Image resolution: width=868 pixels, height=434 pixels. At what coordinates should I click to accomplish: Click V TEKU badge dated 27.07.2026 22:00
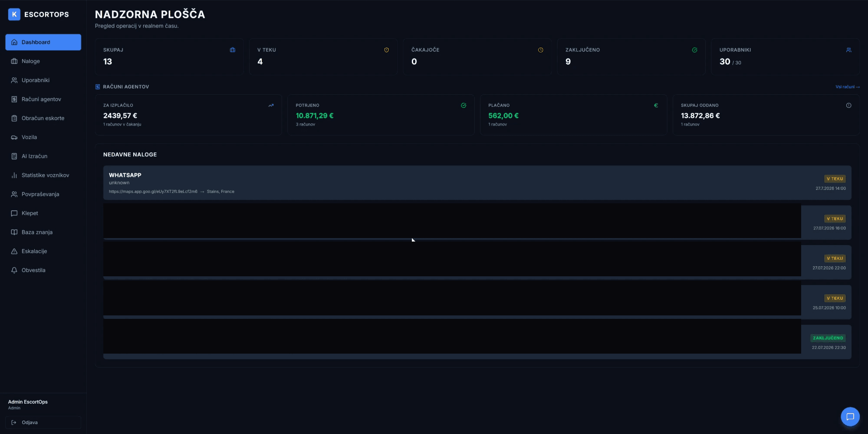coord(835,258)
